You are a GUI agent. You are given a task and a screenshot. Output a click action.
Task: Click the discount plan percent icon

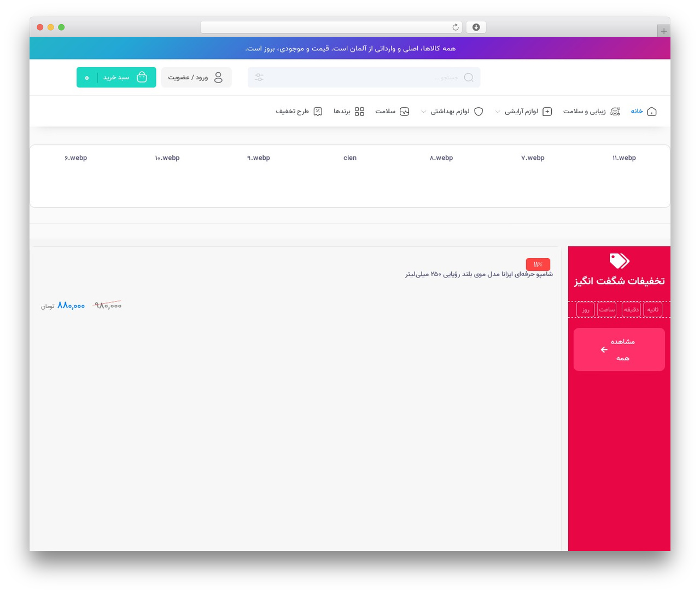tap(318, 112)
